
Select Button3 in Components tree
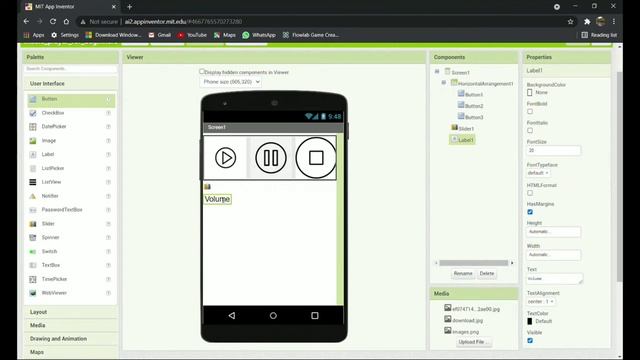[x=470, y=117]
